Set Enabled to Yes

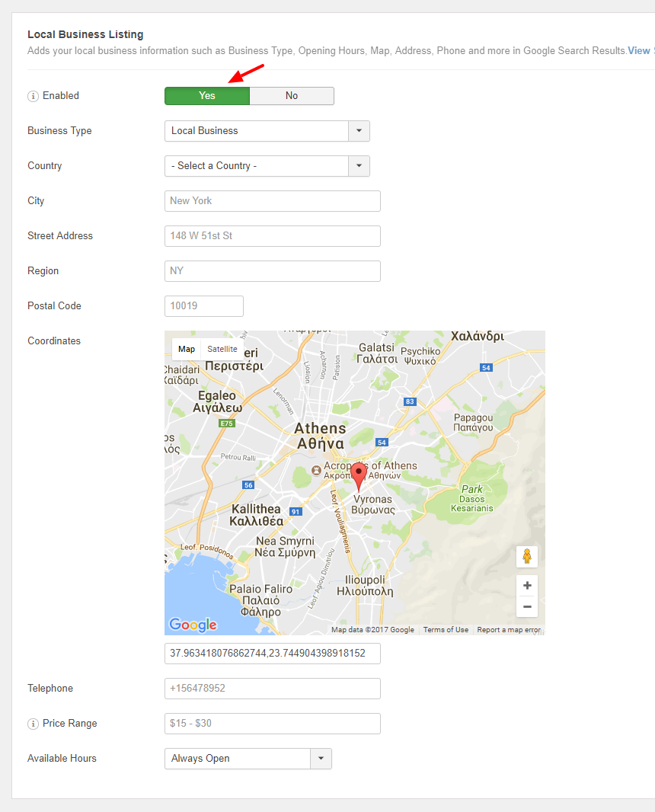click(207, 96)
